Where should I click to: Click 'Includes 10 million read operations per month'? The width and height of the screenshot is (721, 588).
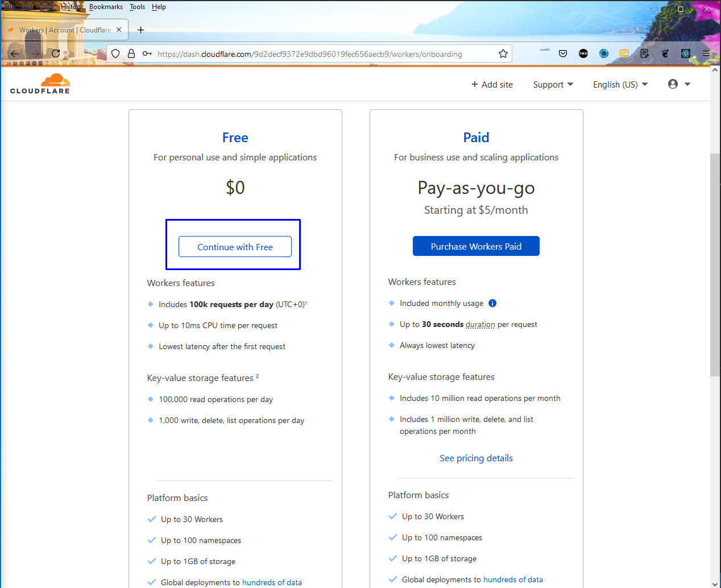point(480,398)
